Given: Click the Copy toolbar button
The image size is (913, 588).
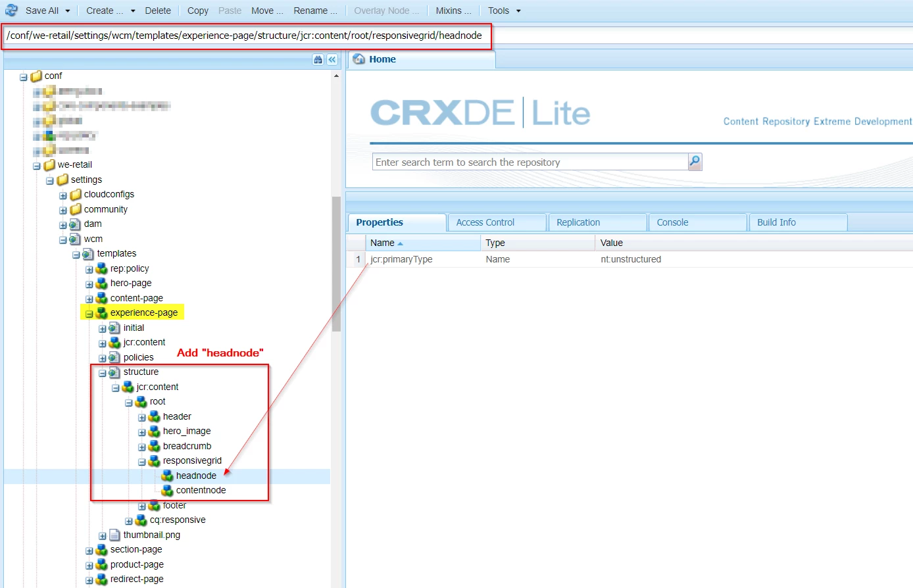Looking at the screenshot, I should 198,11.
